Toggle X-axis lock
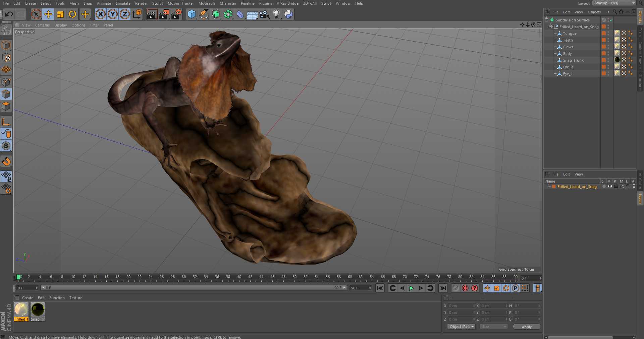This screenshot has width=644, height=339. pyautogui.click(x=100, y=14)
